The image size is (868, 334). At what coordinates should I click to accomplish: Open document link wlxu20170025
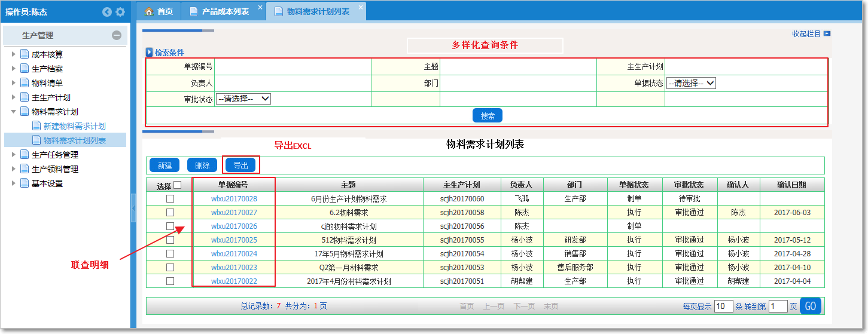click(234, 240)
